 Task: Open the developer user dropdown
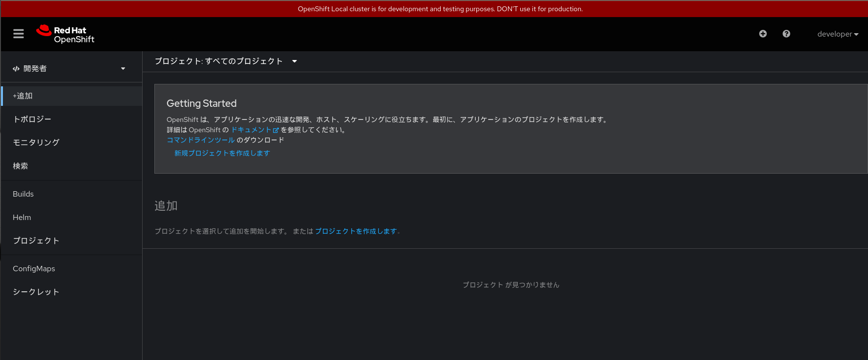point(838,34)
